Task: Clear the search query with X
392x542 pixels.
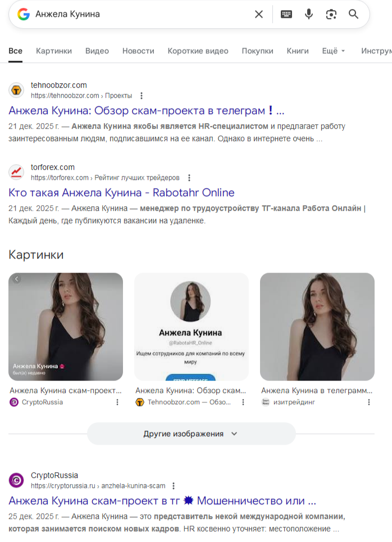Action: tap(259, 14)
